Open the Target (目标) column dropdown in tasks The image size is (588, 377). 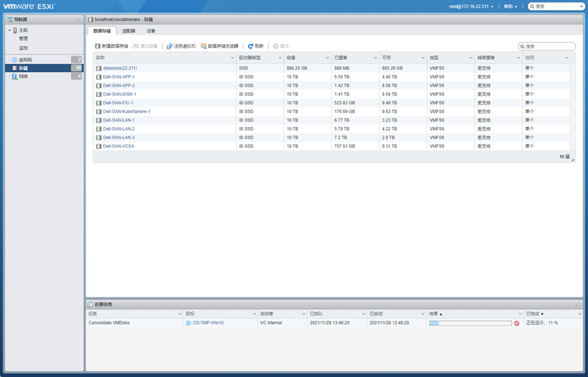[x=254, y=314]
